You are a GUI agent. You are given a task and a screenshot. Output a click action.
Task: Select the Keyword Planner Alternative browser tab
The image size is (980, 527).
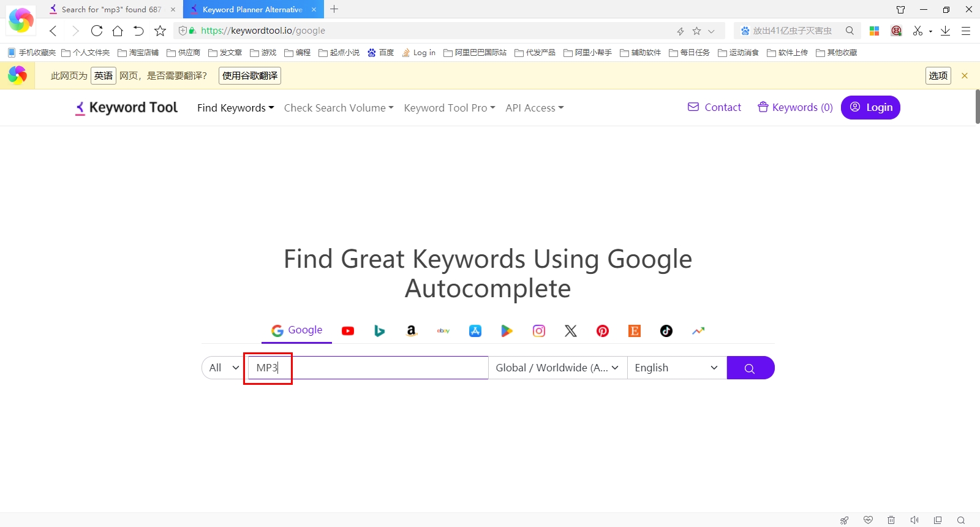[252, 9]
